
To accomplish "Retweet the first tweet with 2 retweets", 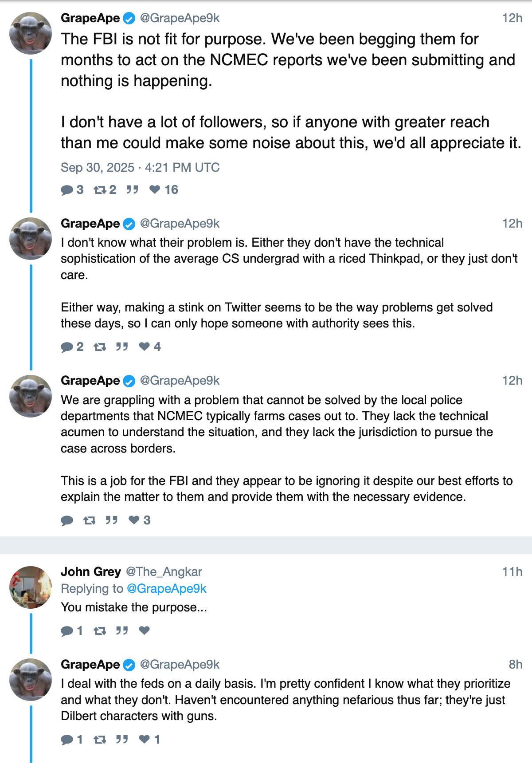I will tap(100, 190).
